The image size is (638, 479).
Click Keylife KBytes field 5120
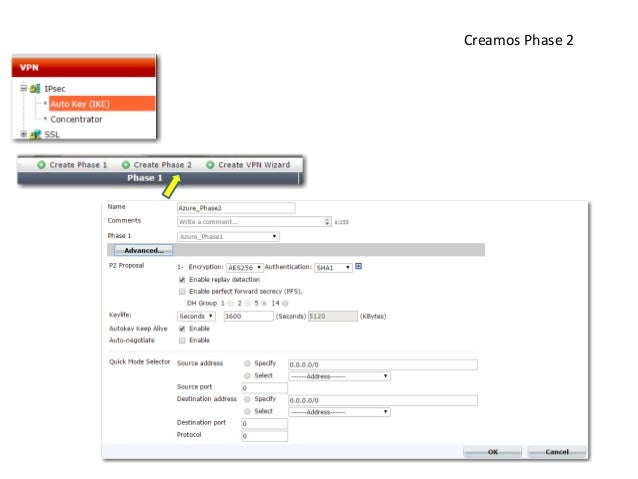333,316
